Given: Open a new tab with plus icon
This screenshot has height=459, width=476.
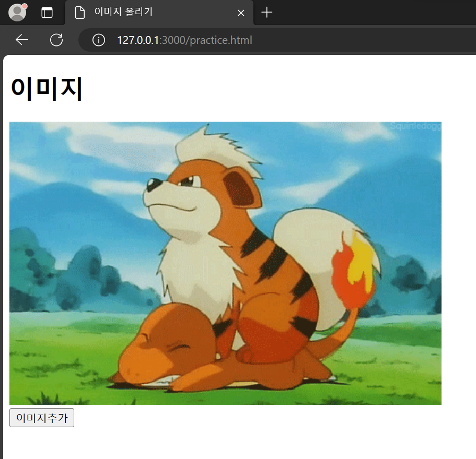Looking at the screenshot, I should click(x=266, y=13).
